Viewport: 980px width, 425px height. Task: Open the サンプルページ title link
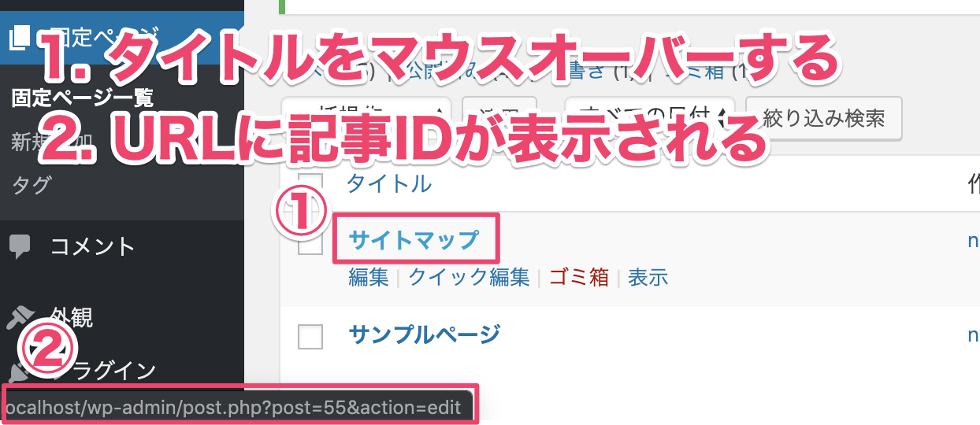coord(424,334)
